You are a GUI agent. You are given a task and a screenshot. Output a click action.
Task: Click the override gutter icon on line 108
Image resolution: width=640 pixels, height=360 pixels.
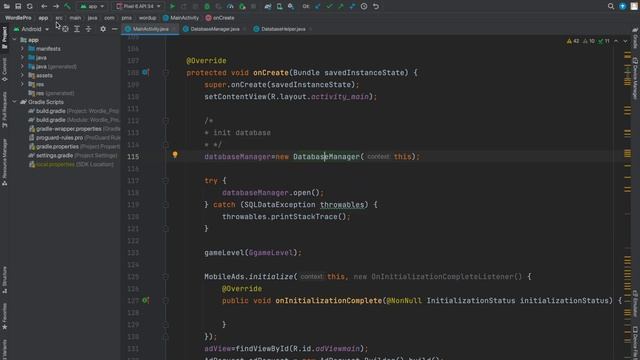tap(145, 72)
